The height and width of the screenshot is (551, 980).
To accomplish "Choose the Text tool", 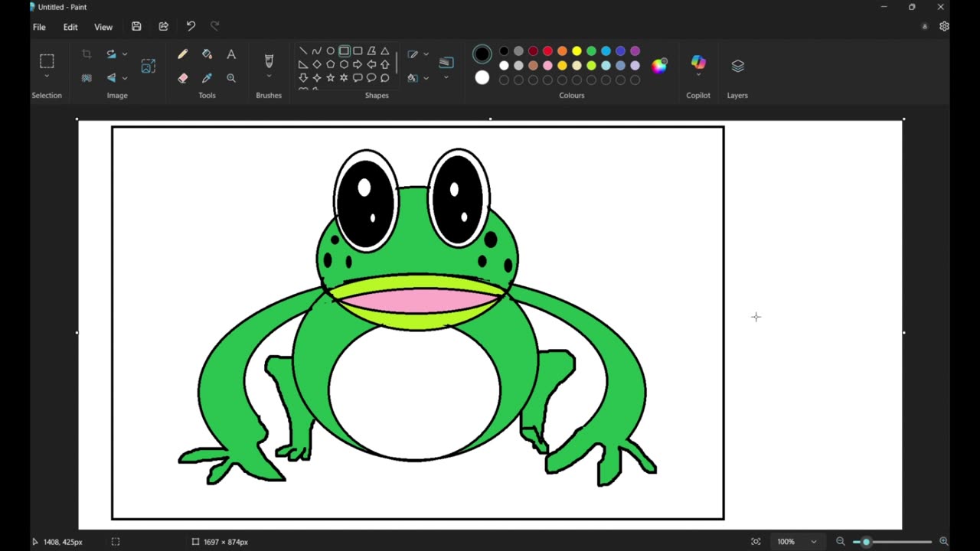I will point(231,54).
